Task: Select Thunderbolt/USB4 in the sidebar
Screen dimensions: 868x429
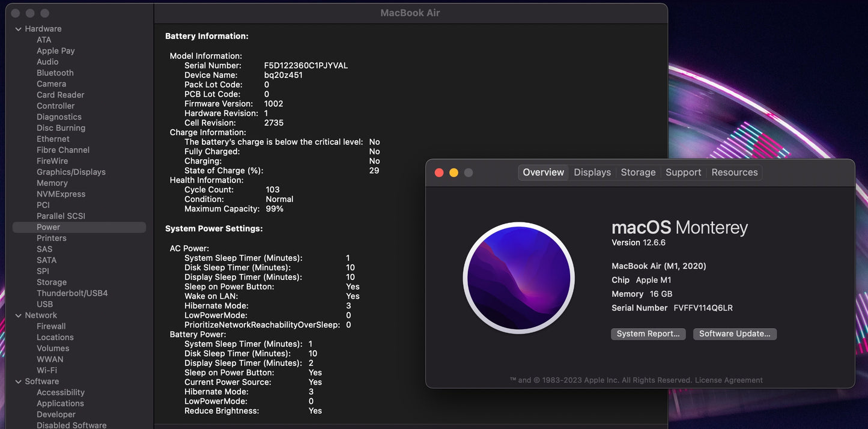Action: pyautogui.click(x=72, y=293)
